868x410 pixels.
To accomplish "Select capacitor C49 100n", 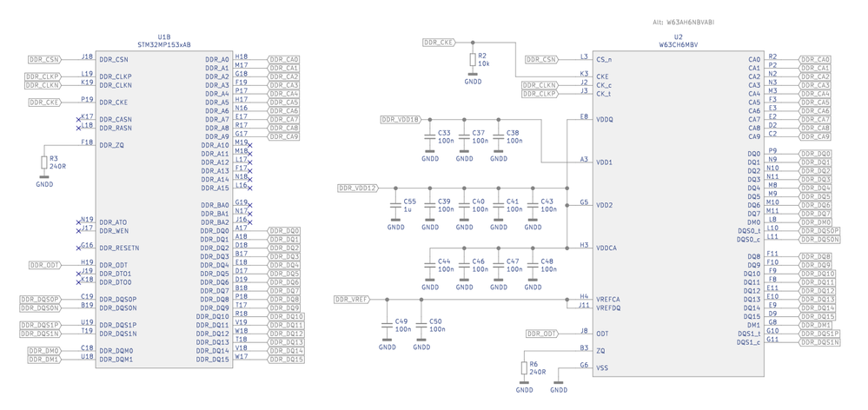I will coord(387,326).
